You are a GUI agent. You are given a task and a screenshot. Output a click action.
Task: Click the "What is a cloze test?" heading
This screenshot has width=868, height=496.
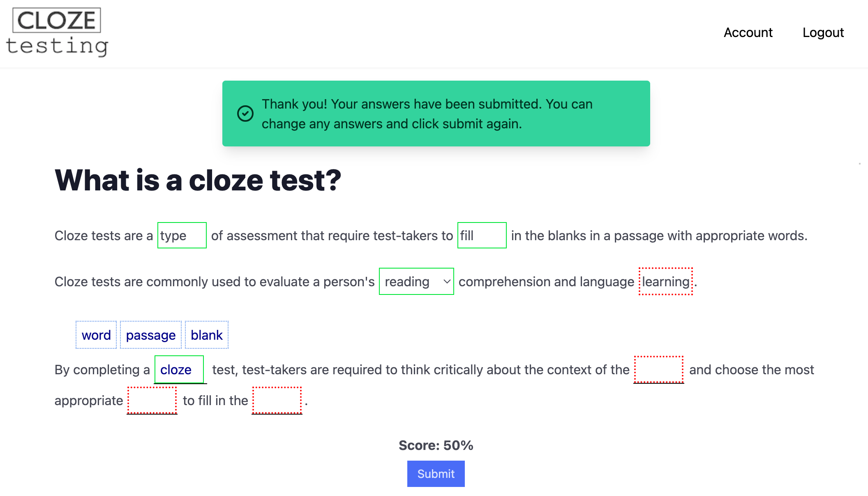(x=198, y=181)
